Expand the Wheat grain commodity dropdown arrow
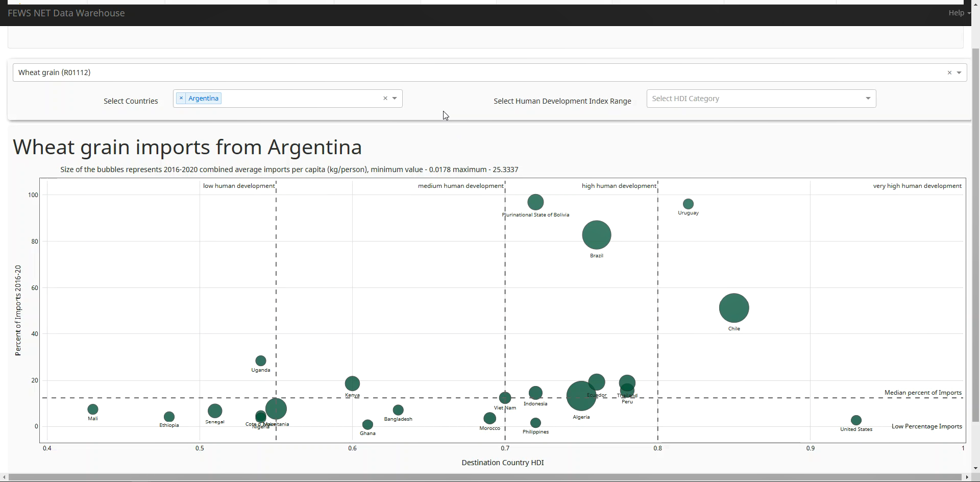The height and width of the screenshot is (482, 980). [x=959, y=73]
